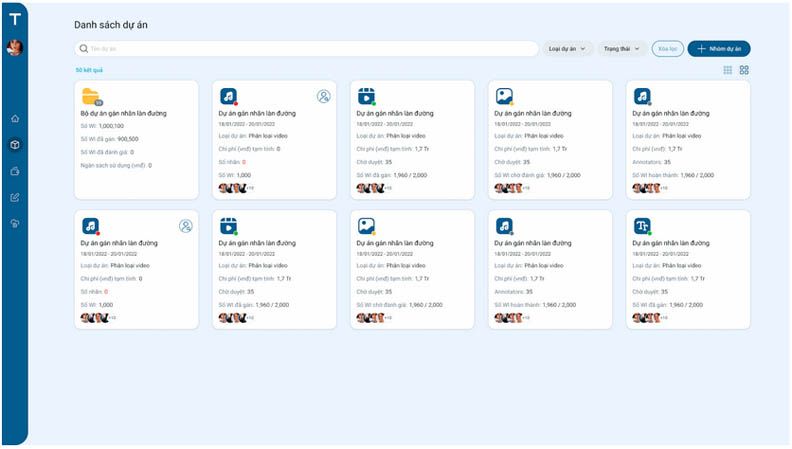Switch to the large card view
Viewport: 792px width, 449px height.
[x=744, y=70]
